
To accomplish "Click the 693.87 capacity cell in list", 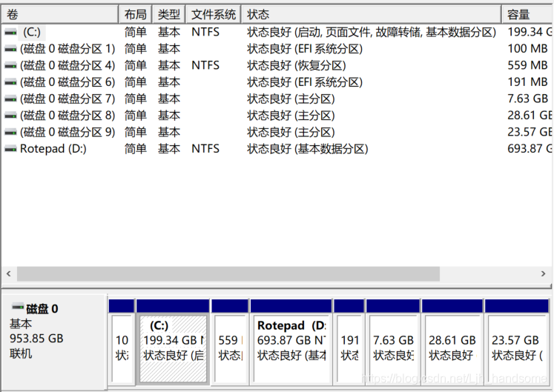I will [530, 149].
